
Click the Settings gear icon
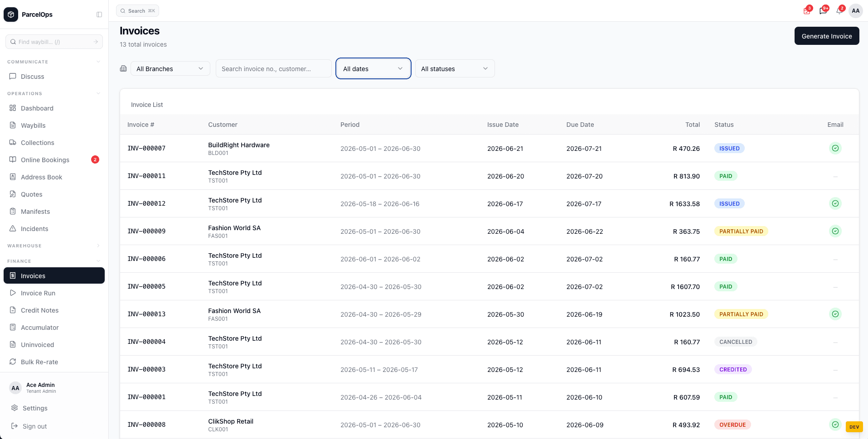point(15,408)
